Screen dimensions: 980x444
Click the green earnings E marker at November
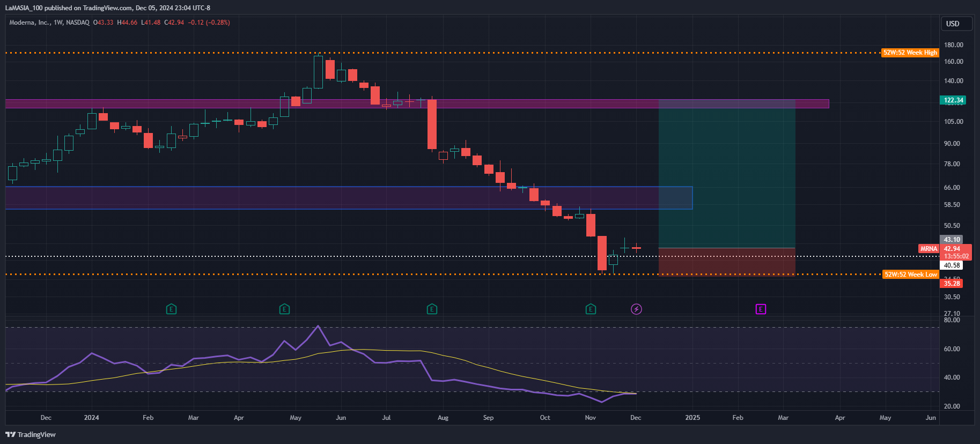591,309
